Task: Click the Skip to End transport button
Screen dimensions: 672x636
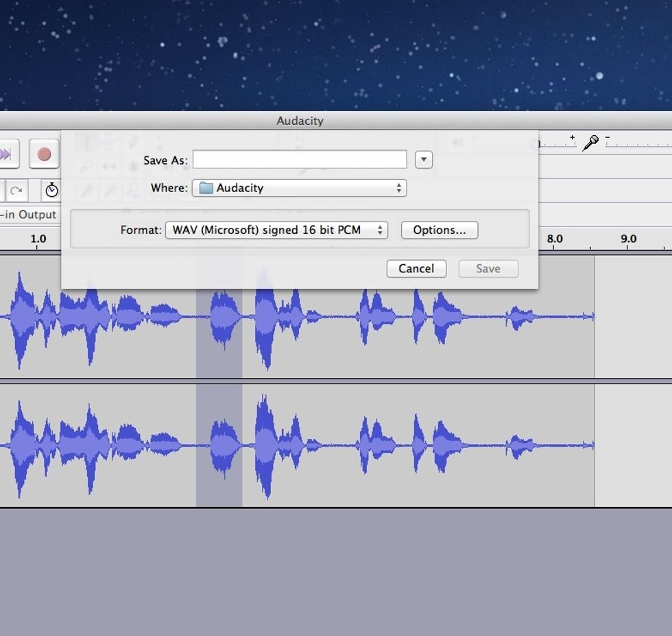Action: [7, 154]
